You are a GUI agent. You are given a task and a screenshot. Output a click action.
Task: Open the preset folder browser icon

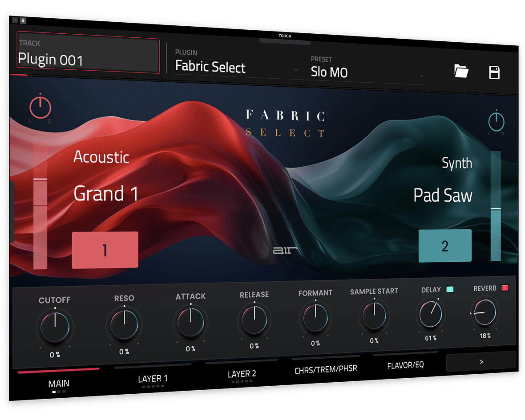[x=461, y=71]
